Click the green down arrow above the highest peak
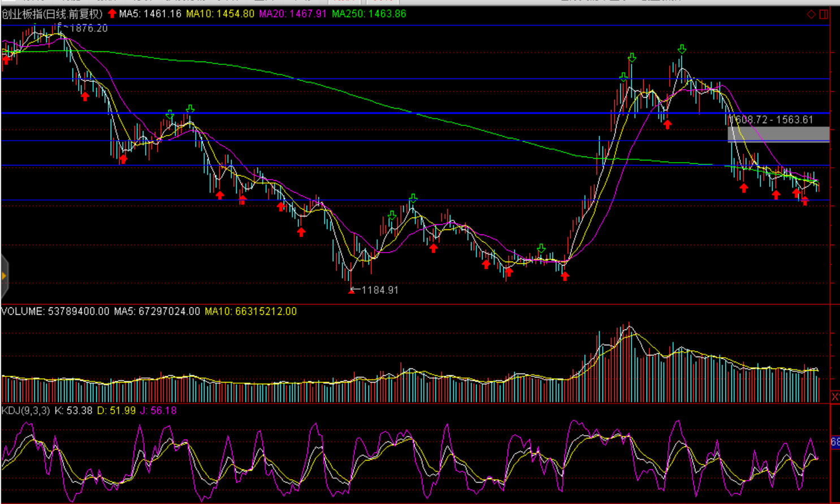Image resolution: width=840 pixels, height=504 pixels. coord(682,49)
